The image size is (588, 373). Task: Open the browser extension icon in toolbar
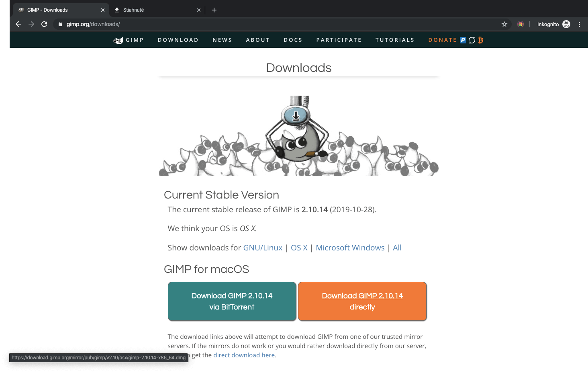(521, 24)
